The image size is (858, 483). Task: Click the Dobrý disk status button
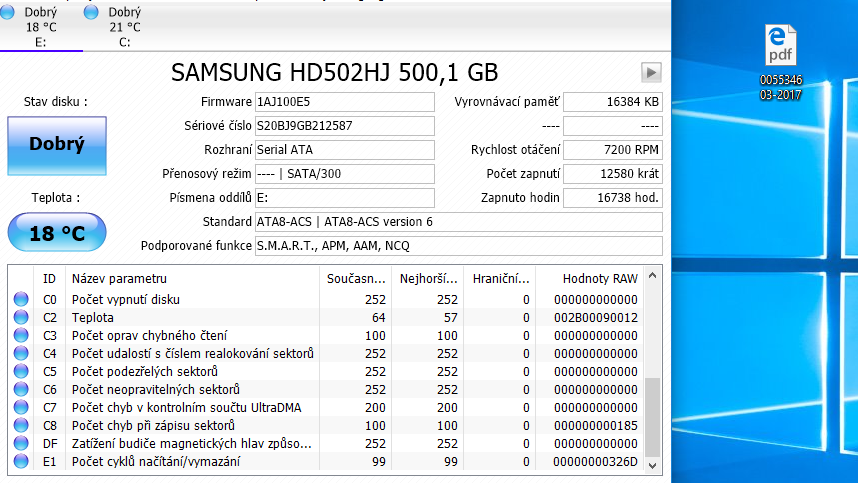57,146
